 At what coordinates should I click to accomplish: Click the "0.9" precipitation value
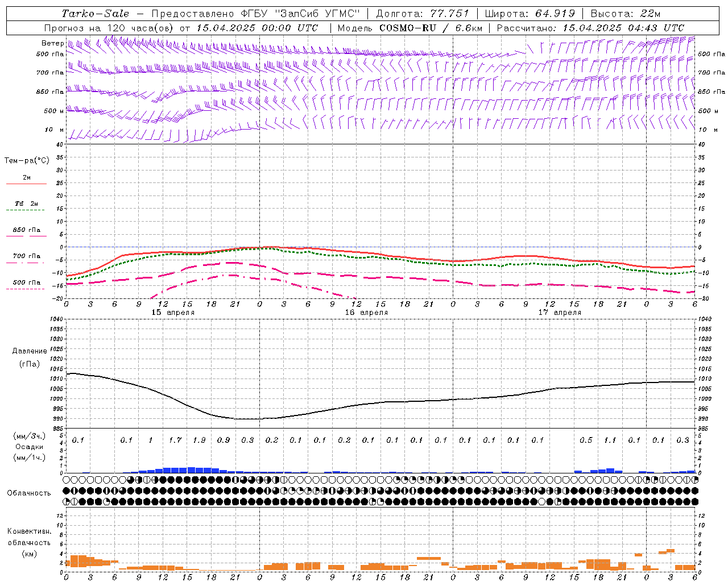[x=224, y=440]
